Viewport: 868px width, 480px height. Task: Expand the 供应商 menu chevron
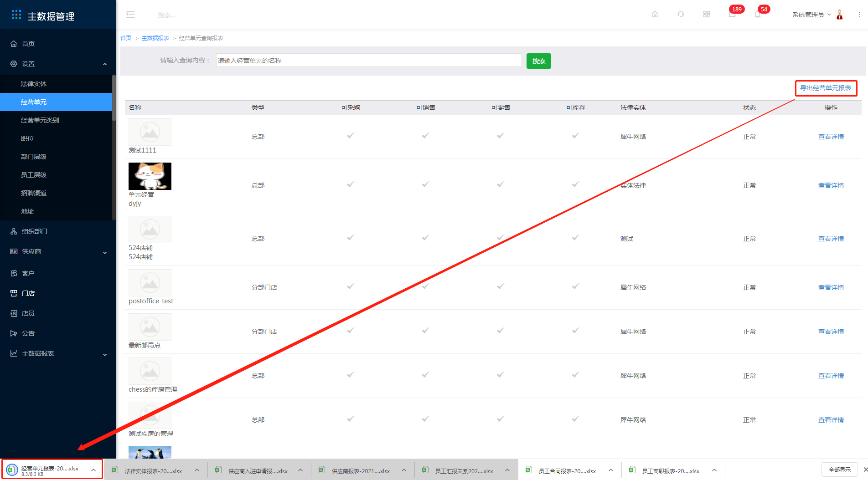(x=105, y=253)
